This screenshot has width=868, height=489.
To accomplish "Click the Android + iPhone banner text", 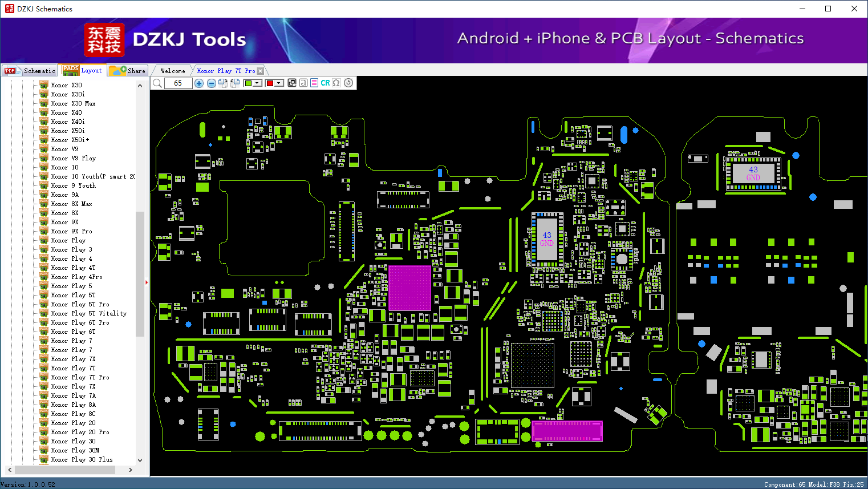I will pyautogui.click(x=630, y=38).
